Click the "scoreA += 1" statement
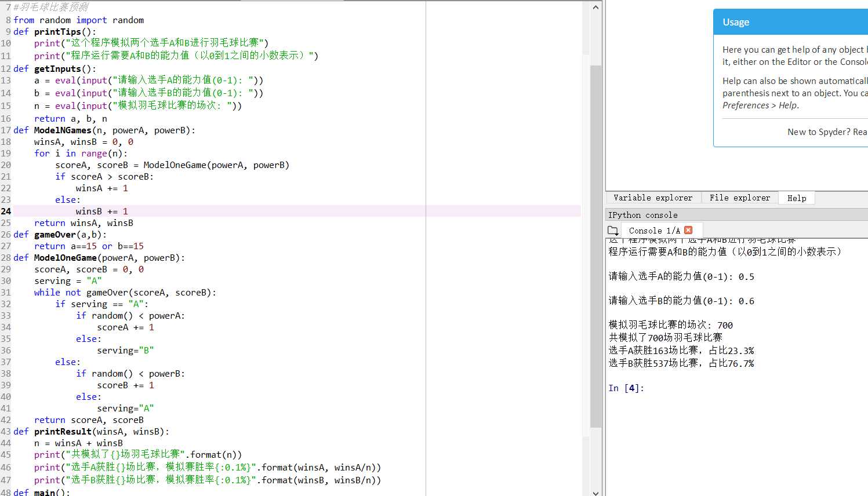This screenshot has width=868, height=496. click(126, 327)
